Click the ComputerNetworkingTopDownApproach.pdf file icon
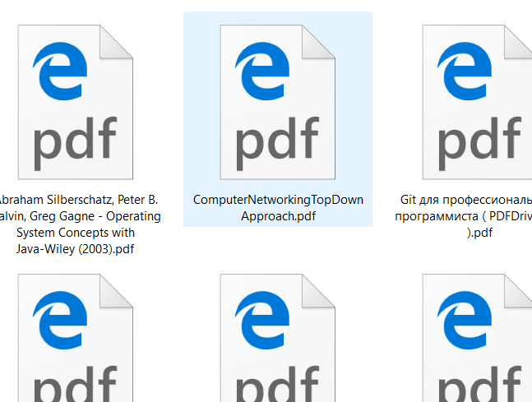Viewport: 532px width, 402px height. pos(278,102)
